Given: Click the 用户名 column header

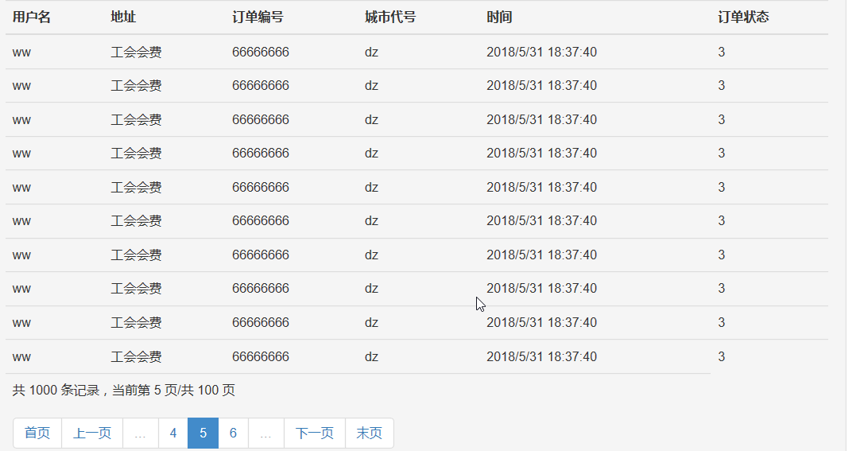Looking at the screenshot, I should [x=32, y=17].
